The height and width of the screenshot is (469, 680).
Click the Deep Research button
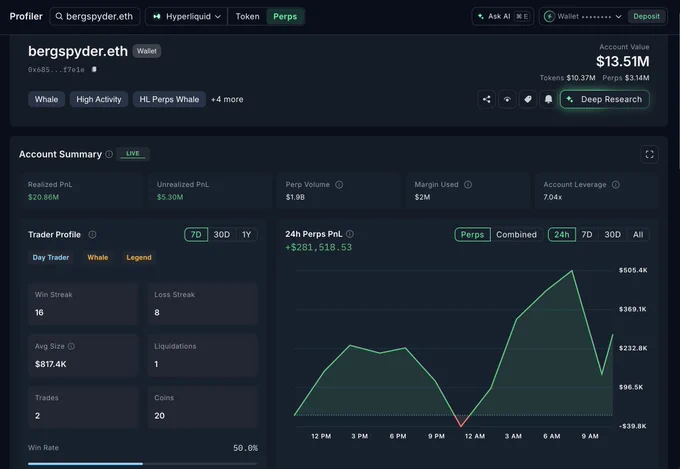tap(605, 99)
